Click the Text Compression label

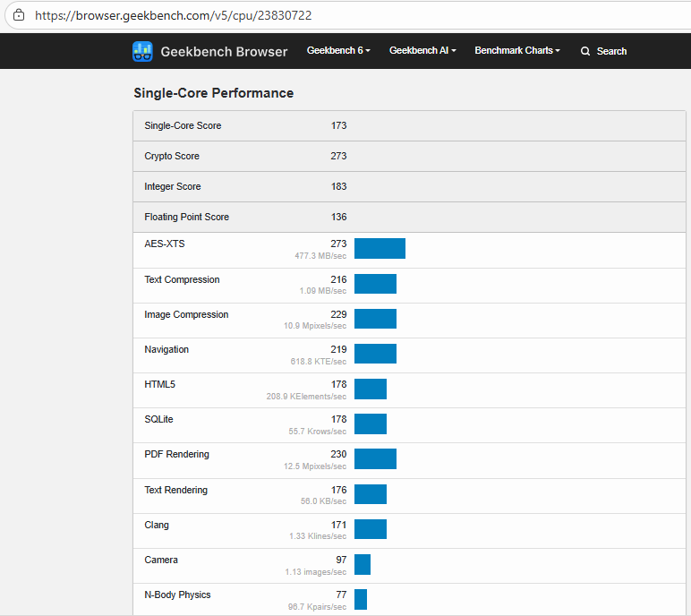tap(182, 279)
